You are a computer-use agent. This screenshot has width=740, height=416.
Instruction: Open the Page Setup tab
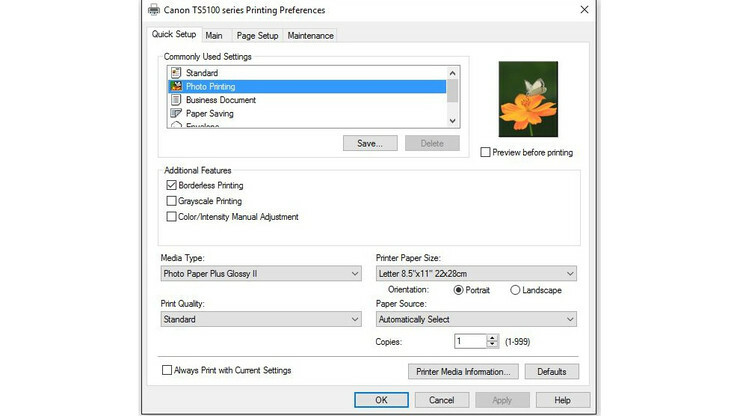coord(257,35)
